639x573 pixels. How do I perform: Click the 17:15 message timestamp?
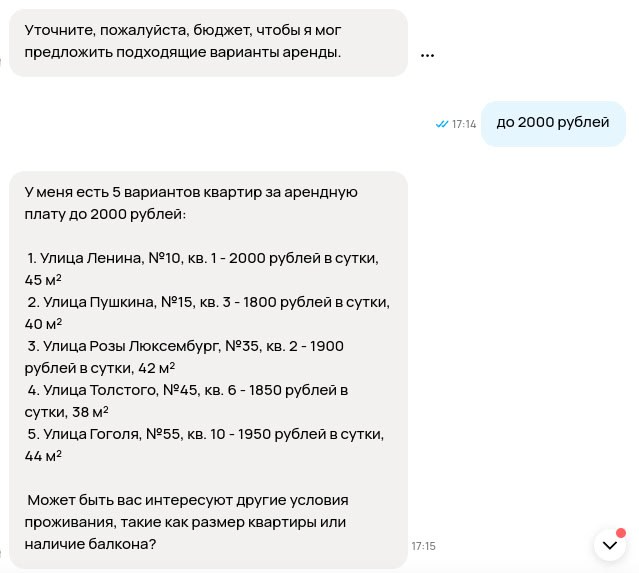423,546
